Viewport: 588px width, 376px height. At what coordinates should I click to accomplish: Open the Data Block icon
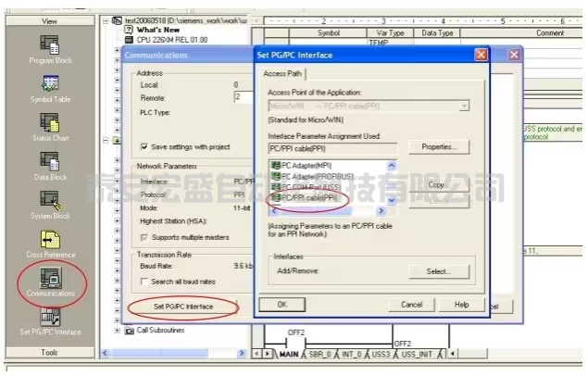(x=49, y=162)
